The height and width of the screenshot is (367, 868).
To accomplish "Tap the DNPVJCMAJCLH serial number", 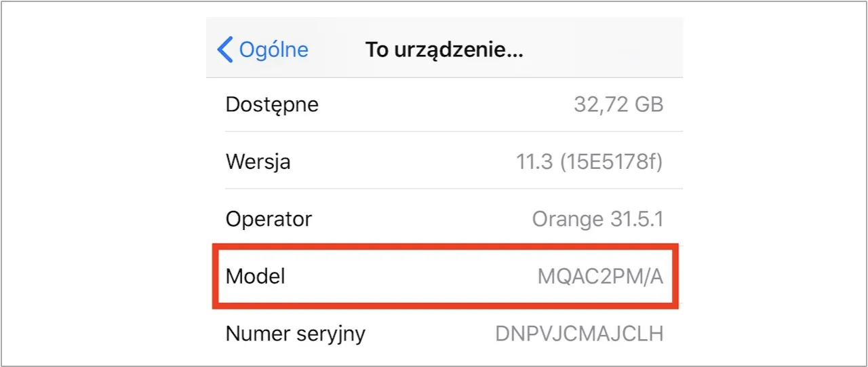I will (x=579, y=334).
